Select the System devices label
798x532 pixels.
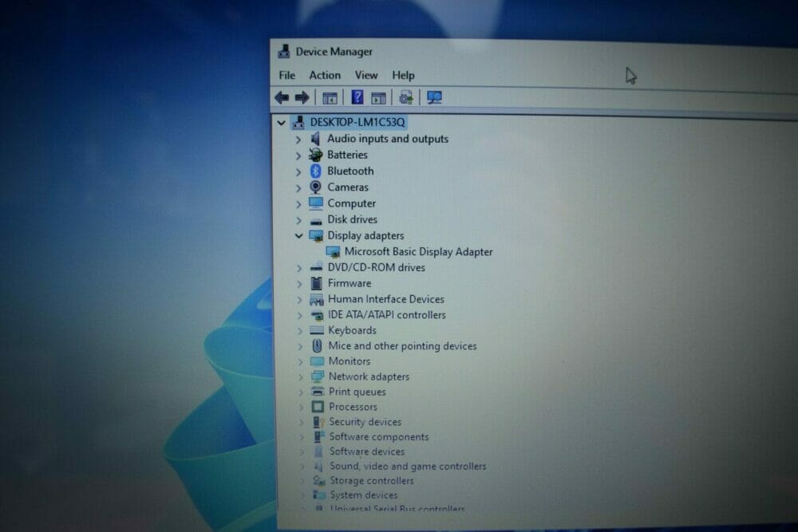click(363, 495)
